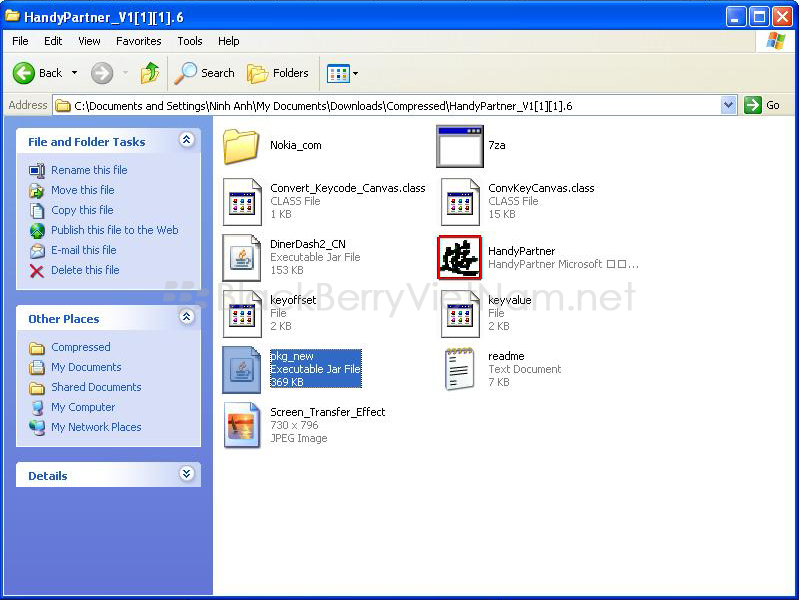Open the Back button history dropdown arrow
The width and height of the screenshot is (800, 600).
[x=74, y=73]
